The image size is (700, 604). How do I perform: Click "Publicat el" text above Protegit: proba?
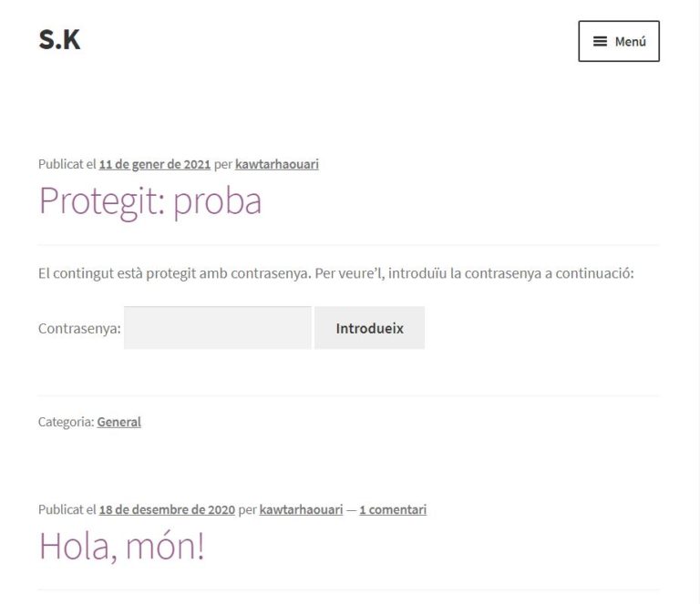67,165
